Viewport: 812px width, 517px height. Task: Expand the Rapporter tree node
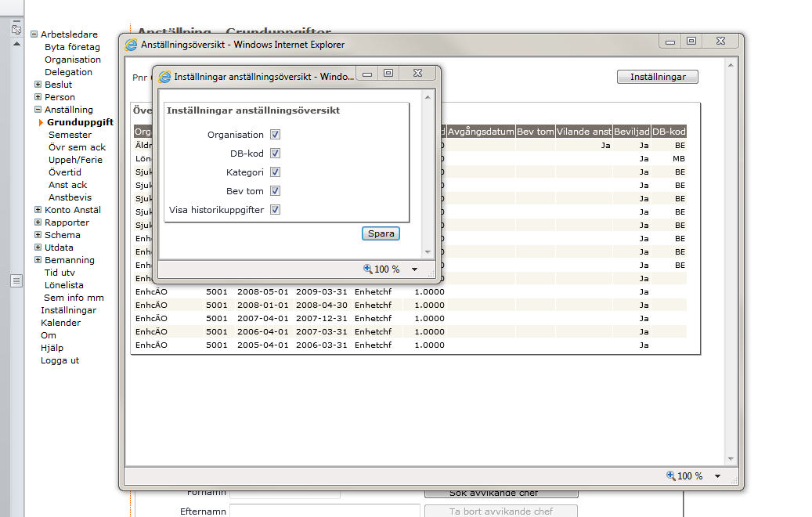[38, 222]
